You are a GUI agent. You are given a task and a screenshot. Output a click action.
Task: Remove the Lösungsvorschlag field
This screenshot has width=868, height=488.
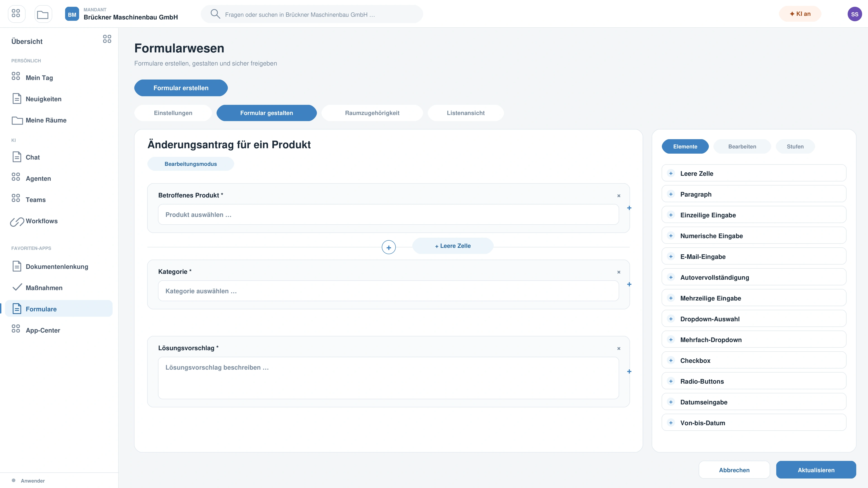point(619,349)
